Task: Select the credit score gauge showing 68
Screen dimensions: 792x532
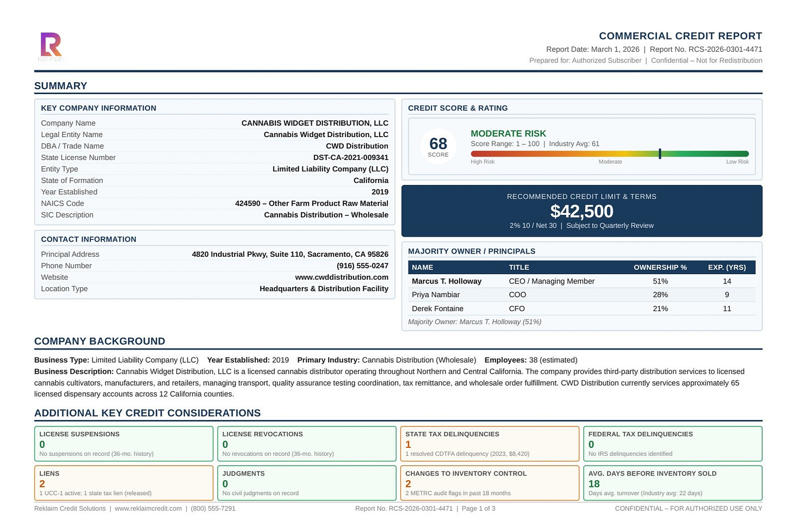Action: click(438, 146)
